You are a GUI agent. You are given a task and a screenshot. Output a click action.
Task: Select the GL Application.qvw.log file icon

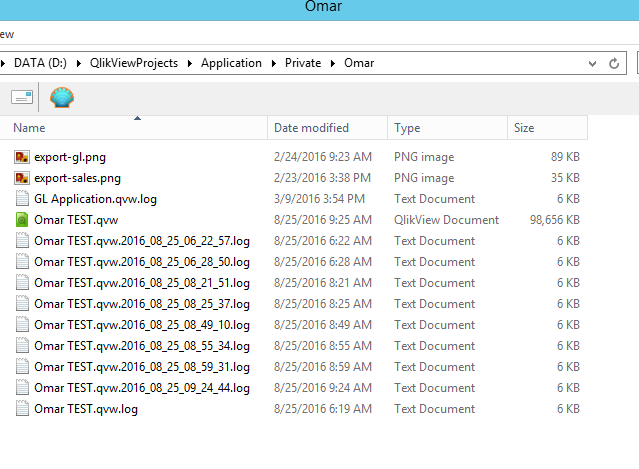22,199
